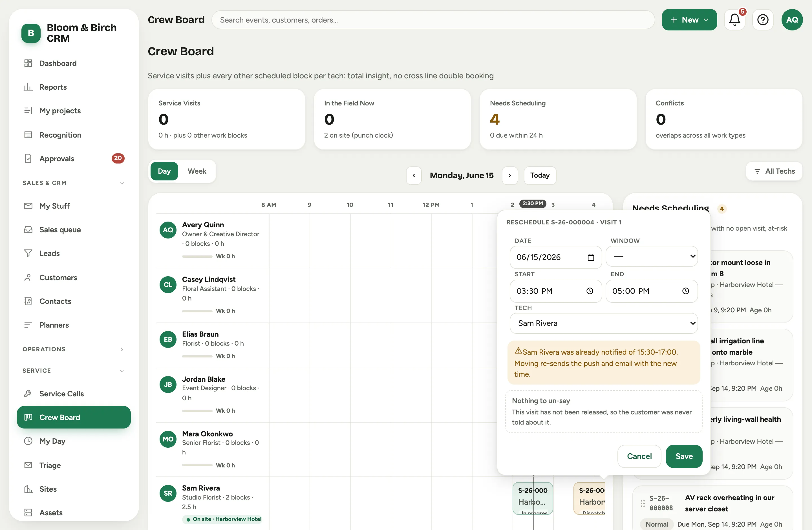This screenshot has height=530, width=812.
Task: Click the Start time field 03:30 PM
Action: click(x=556, y=291)
